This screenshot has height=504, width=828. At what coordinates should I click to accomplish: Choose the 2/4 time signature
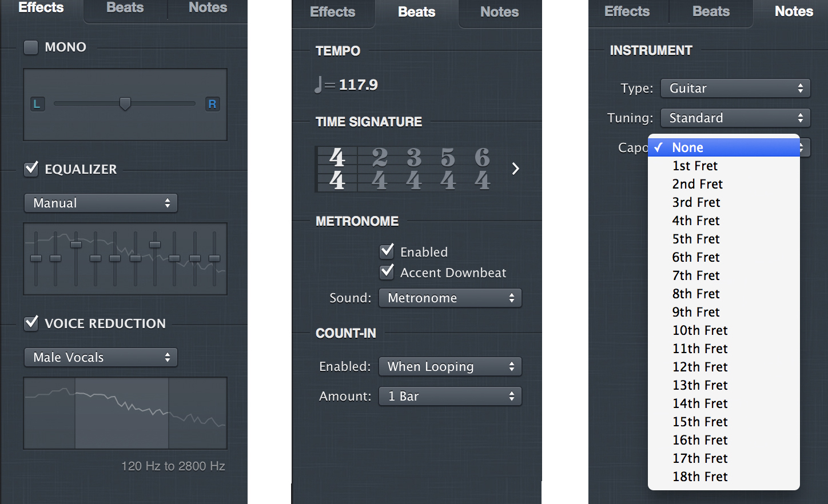(x=379, y=169)
